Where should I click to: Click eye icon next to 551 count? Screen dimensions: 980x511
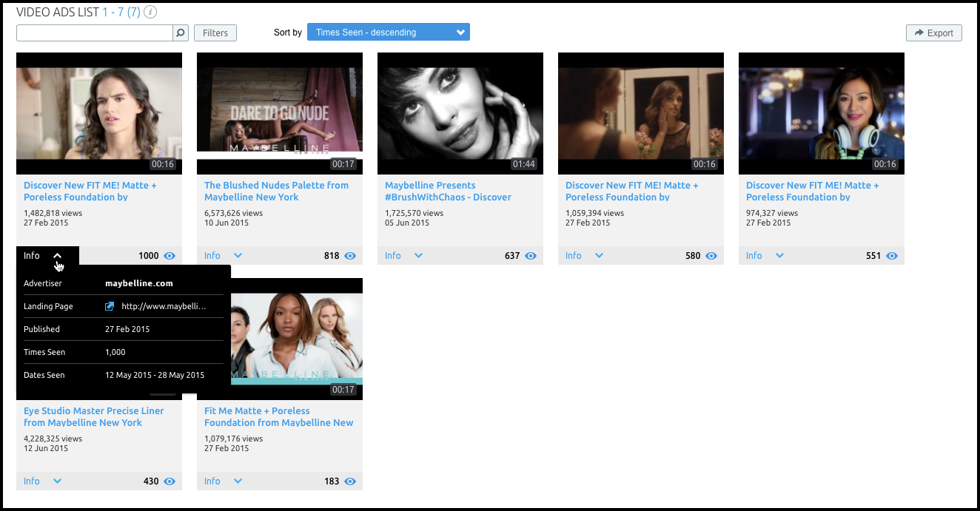click(x=893, y=256)
